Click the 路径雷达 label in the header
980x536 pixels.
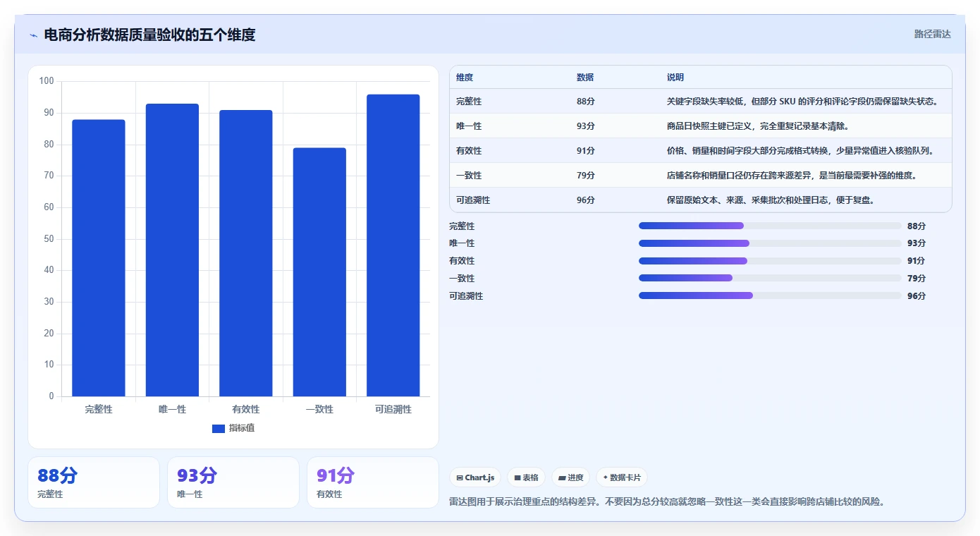[x=932, y=34]
